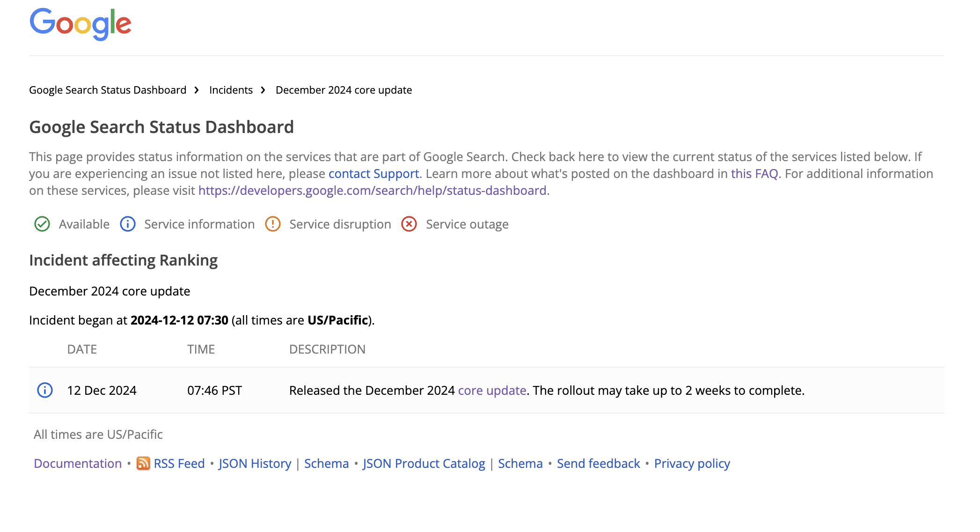This screenshot has width=980, height=532.
Task: Click the Service outage legend label
Action: point(467,224)
